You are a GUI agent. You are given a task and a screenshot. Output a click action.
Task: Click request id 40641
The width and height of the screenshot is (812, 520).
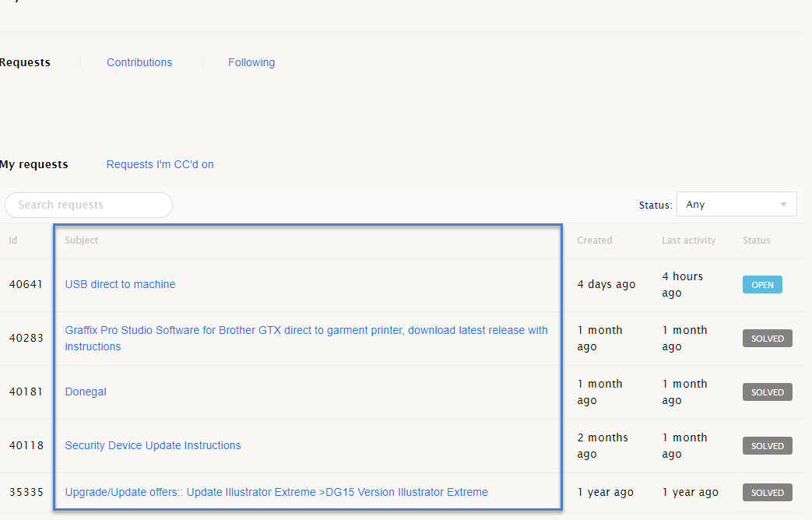[x=26, y=284]
